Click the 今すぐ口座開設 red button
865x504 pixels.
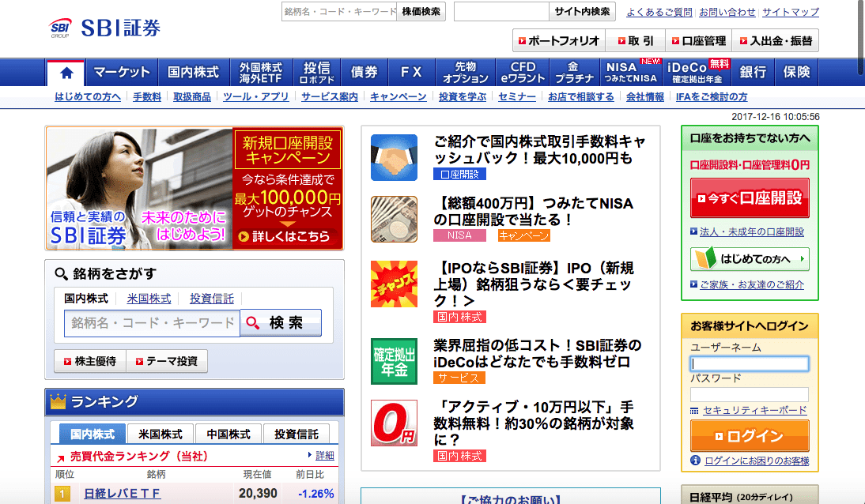click(749, 197)
